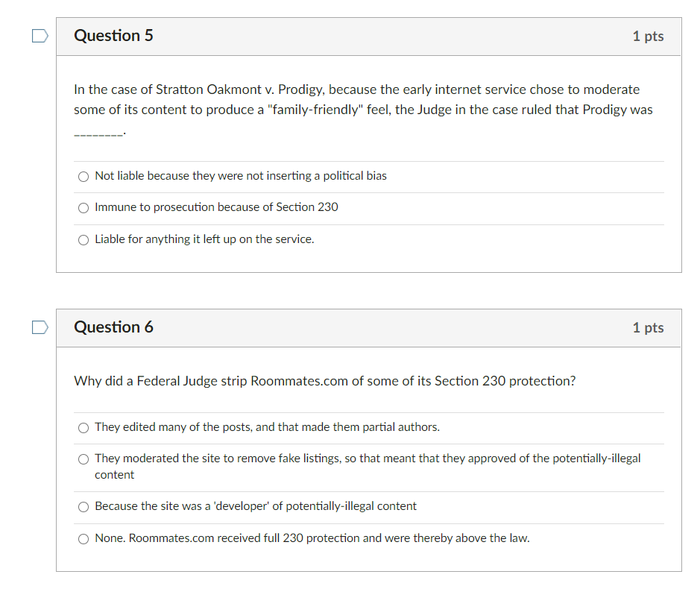Pick 'Because the site was a developer' answer

tap(83, 506)
